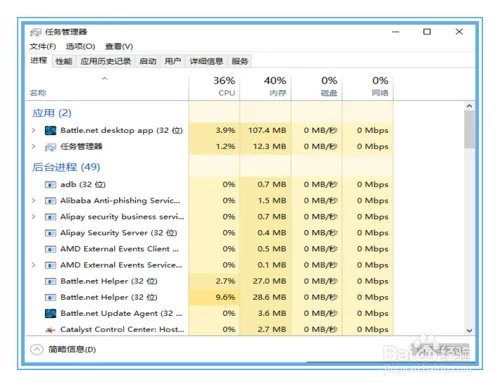The width and height of the screenshot is (500, 387).
Task: Click the Battle.net Update Agent icon
Action: 50,313
